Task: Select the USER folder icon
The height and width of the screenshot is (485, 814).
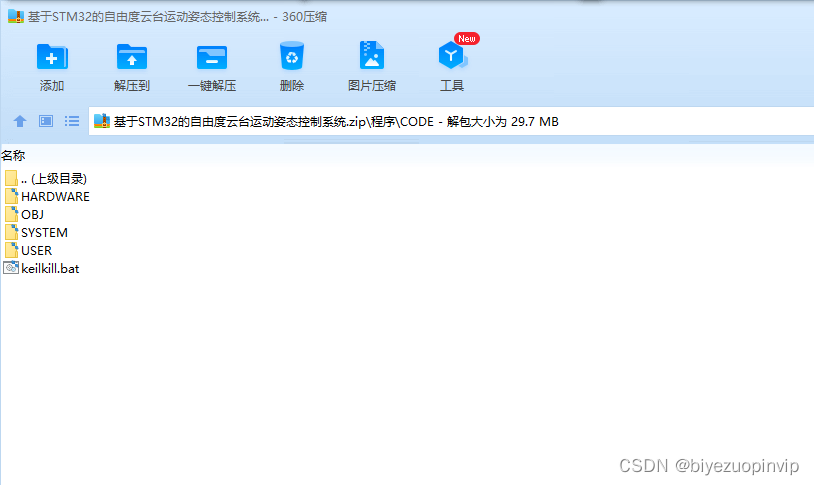Action: click(x=11, y=250)
